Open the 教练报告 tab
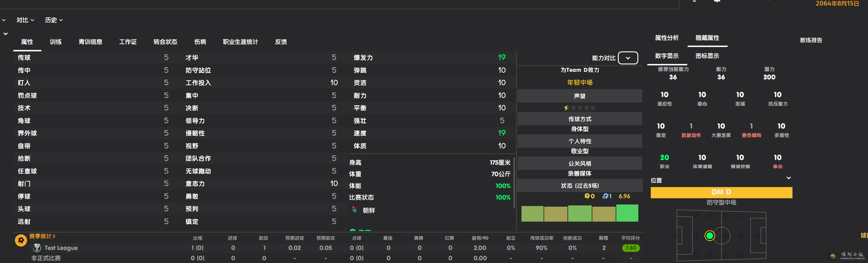 pos(811,40)
